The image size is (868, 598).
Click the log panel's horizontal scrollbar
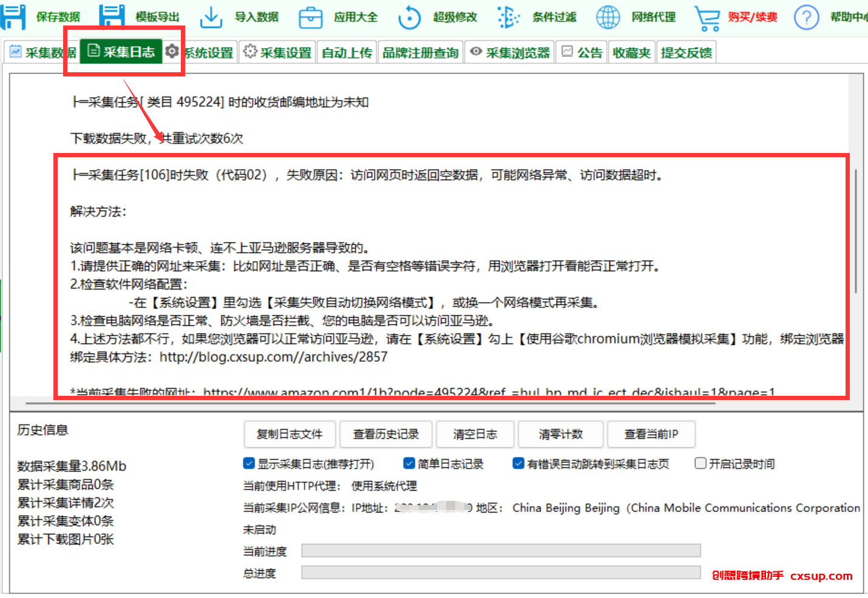pos(370,402)
